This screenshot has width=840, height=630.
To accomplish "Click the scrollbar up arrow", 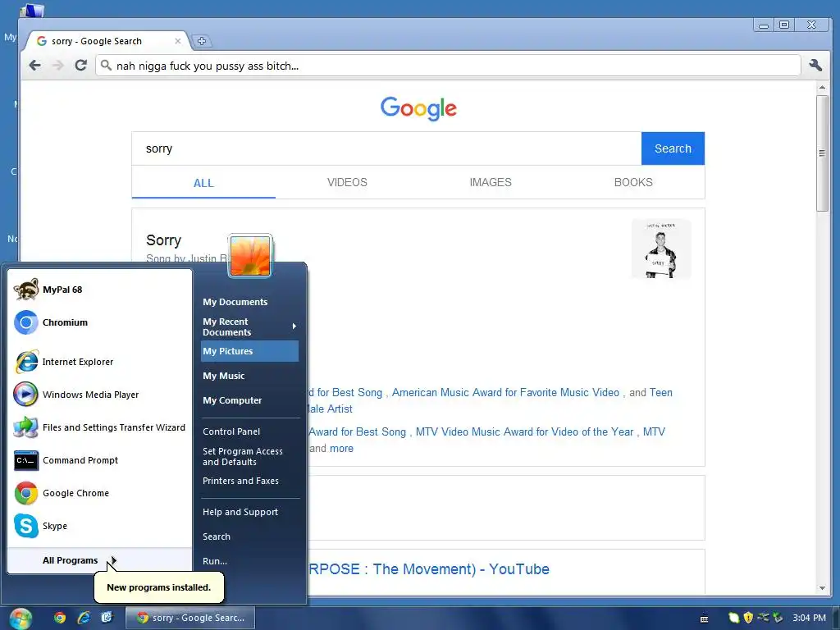I will pyautogui.click(x=822, y=87).
